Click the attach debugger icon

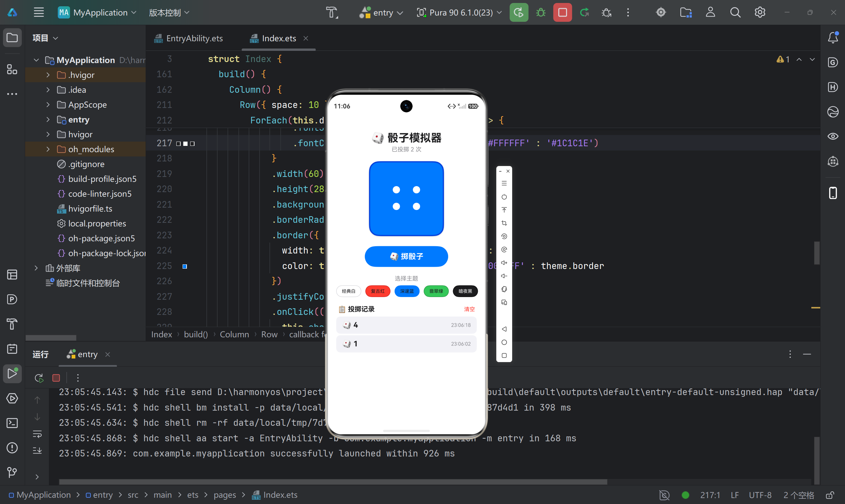607,13
